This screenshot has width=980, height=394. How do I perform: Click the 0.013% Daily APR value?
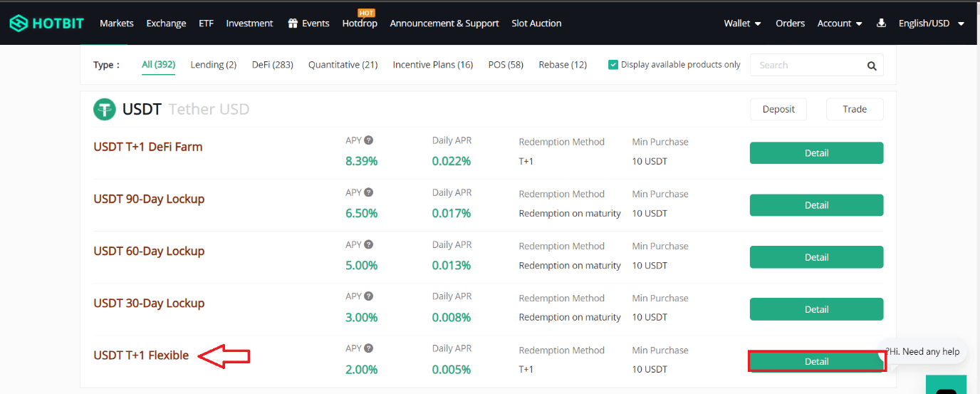tap(452, 265)
